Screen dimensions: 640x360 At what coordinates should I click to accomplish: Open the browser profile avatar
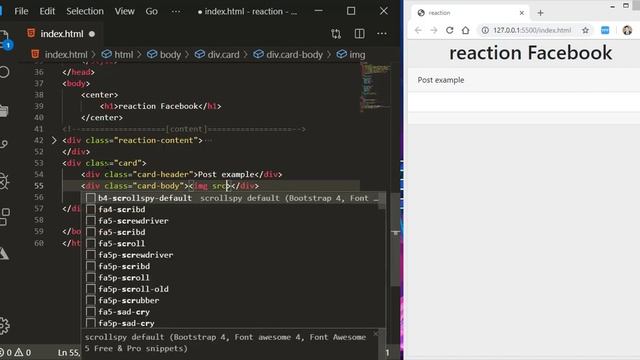click(627, 30)
